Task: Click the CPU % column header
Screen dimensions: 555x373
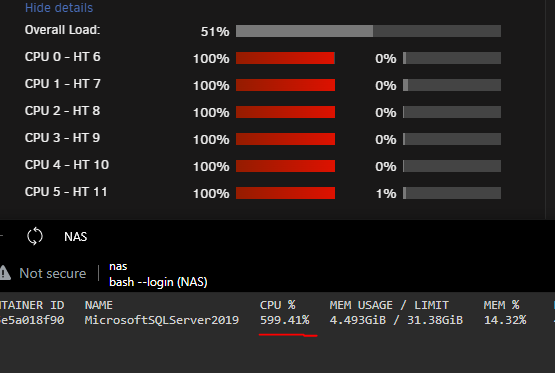Action: [278, 305]
